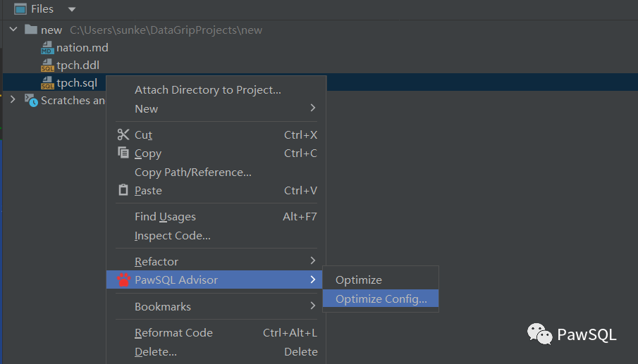Choose Optimize from PawSQL submenu
This screenshot has width=638, height=364.
pyautogui.click(x=359, y=280)
